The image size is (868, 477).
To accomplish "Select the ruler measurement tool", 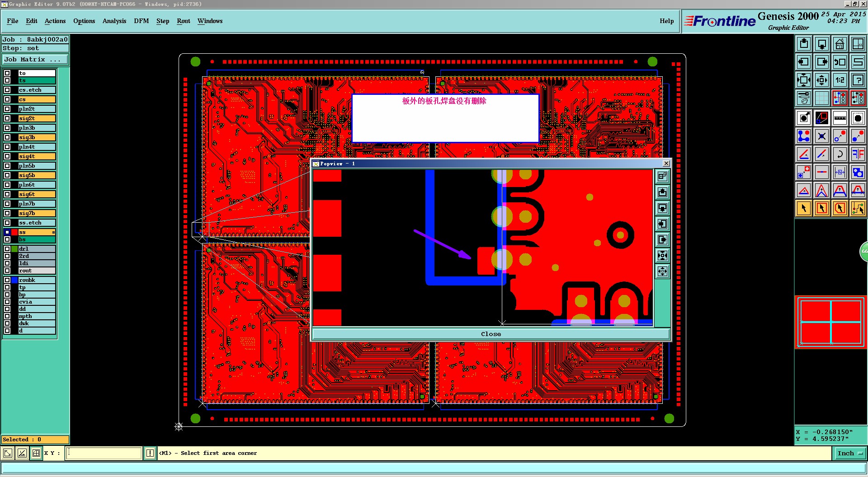I will tap(840, 118).
